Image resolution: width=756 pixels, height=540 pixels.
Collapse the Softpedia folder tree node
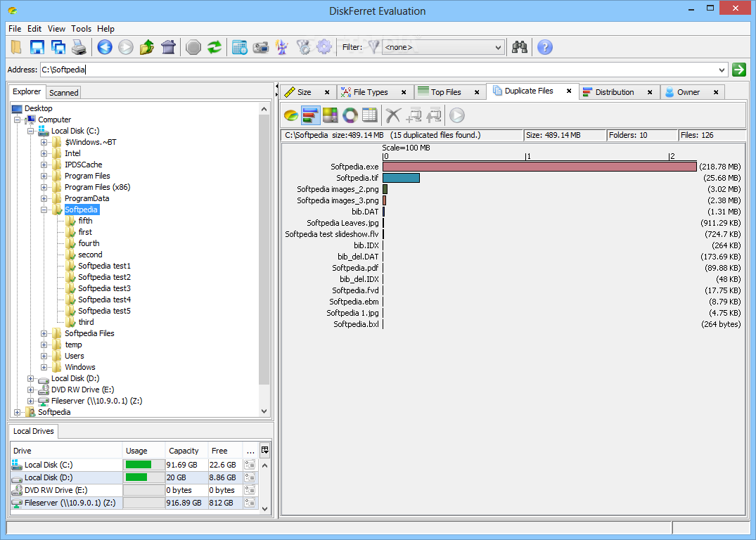tap(44, 210)
